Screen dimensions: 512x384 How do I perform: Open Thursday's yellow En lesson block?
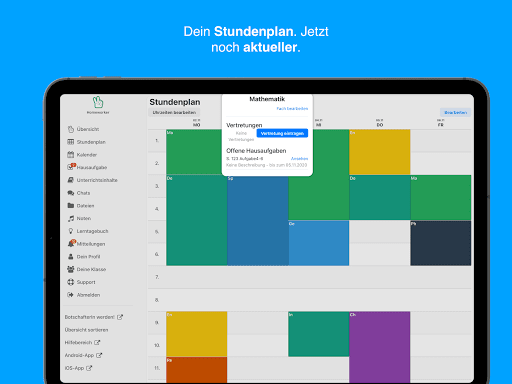tap(380, 152)
